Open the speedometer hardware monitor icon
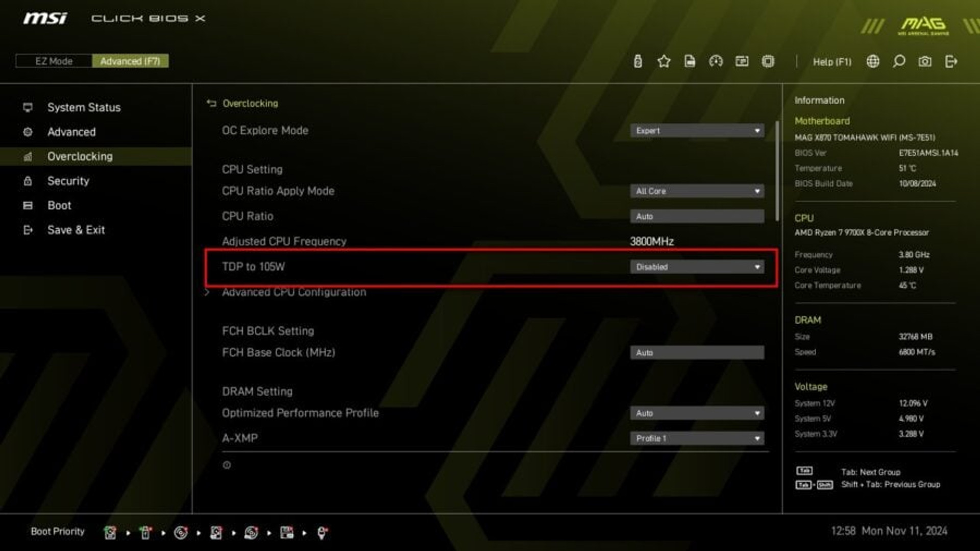This screenshot has height=551, width=980. 716,62
